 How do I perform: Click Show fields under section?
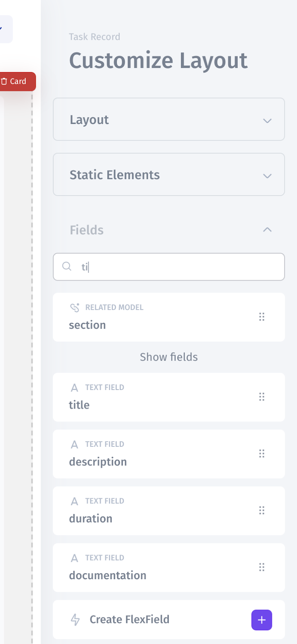pos(168,357)
